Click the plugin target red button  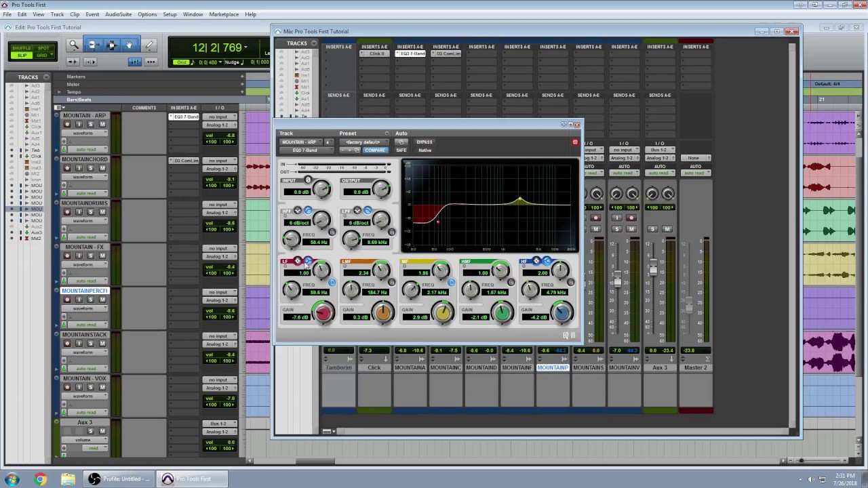click(x=575, y=142)
